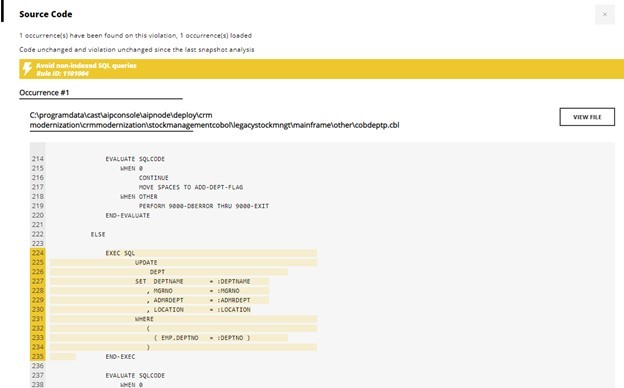Click line 225 UPDATE statement
Screen dimensions: 624x388
(x=146, y=263)
